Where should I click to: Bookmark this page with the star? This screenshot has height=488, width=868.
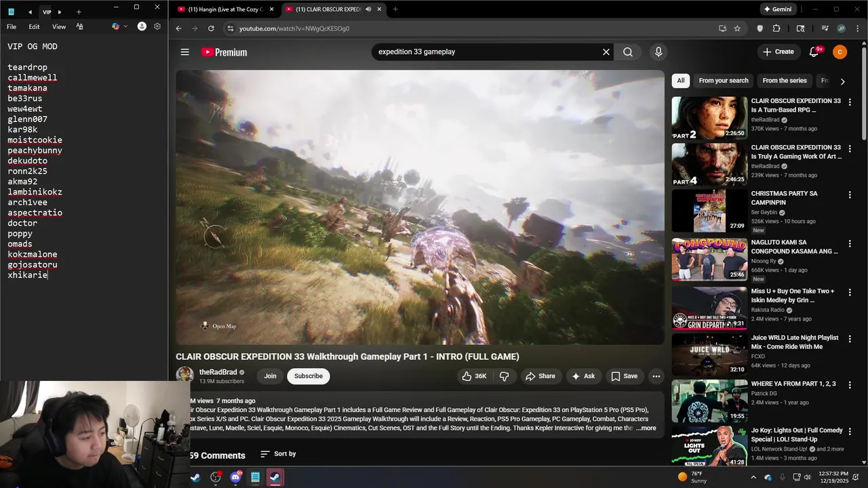[737, 28]
